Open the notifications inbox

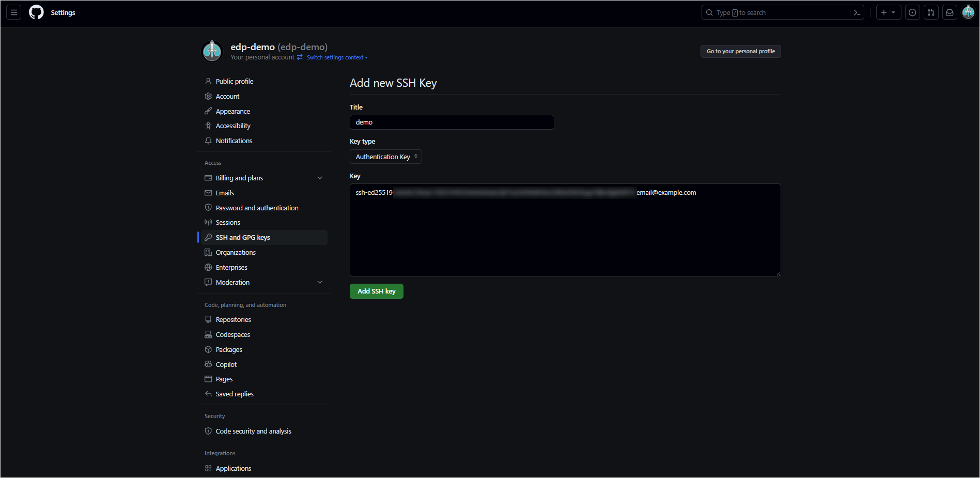pos(950,12)
